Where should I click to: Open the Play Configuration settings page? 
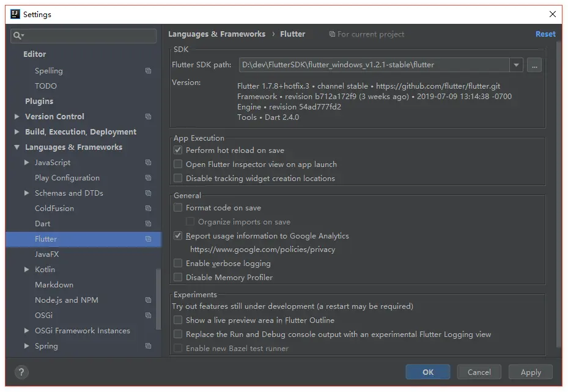click(67, 177)
